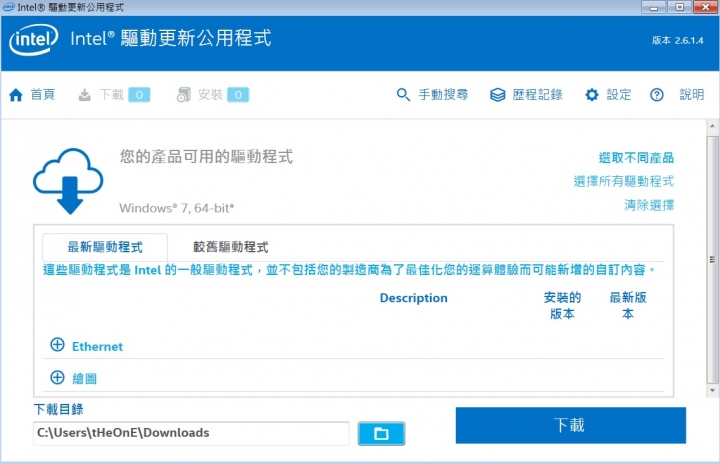
Task: Browse folder for download directory
Action: [x=381, y=433]
